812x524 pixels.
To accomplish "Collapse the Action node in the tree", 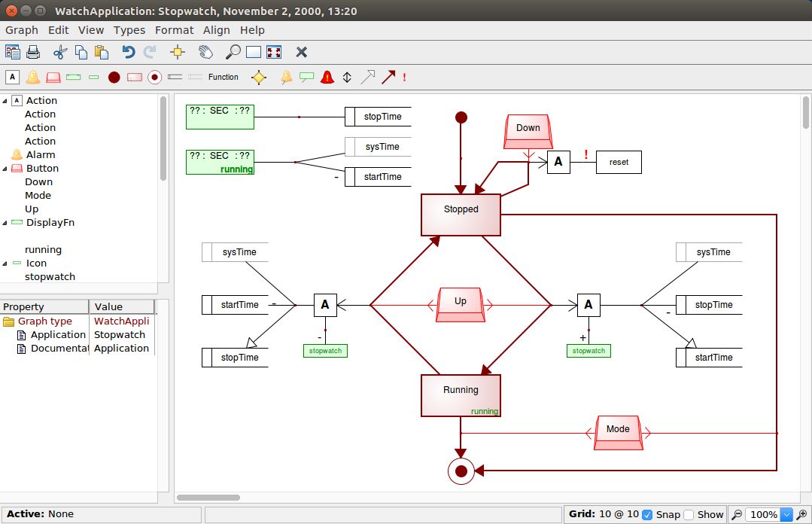I will pyautogui.click(x=5, y=101).
